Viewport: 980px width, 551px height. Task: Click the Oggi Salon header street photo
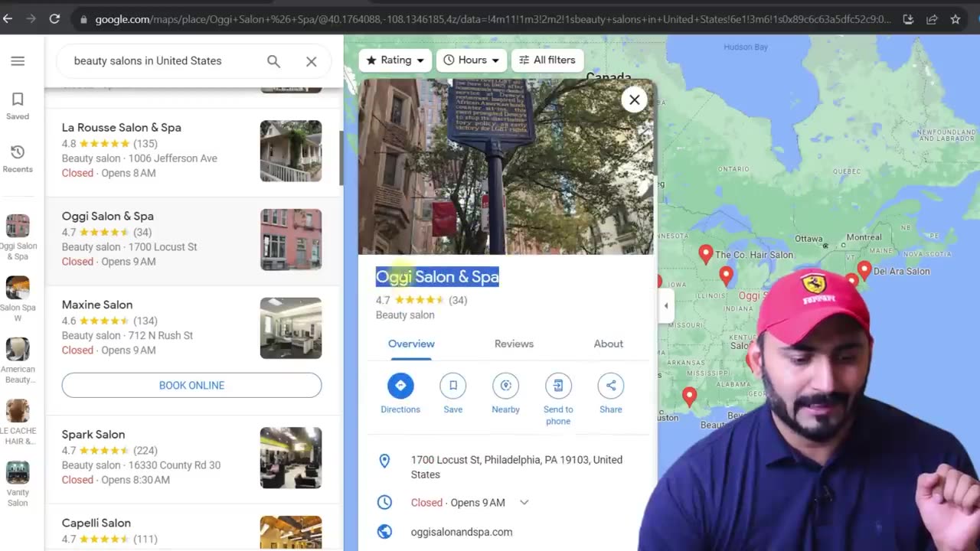(x=506, y=167)
